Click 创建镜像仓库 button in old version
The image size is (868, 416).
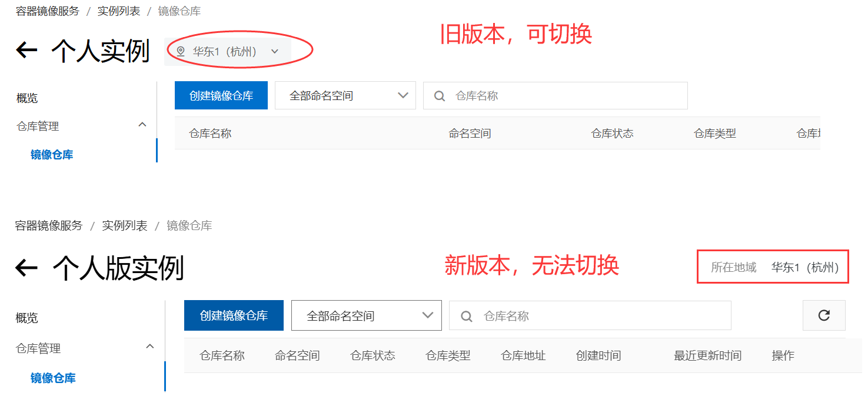click(x=221, y=95)
